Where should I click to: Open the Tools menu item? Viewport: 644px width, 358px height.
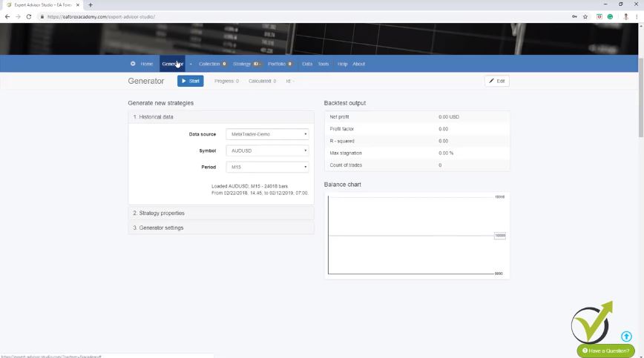coord(323,64)
